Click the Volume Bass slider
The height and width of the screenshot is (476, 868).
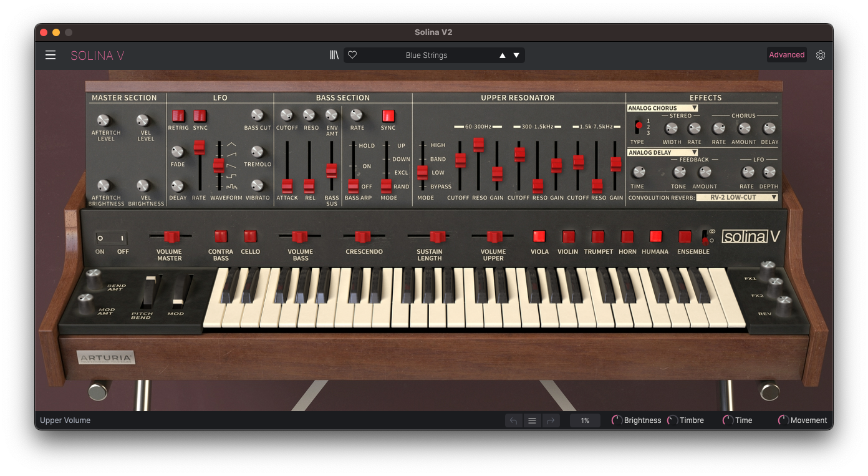[x=299, y=236]
